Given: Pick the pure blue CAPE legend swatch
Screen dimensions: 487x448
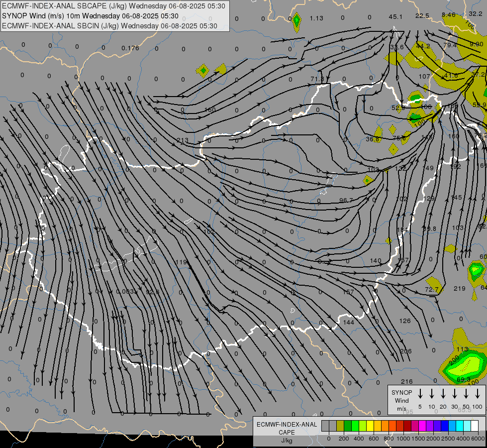Looking at the screenshot, I should coord(444,426).
